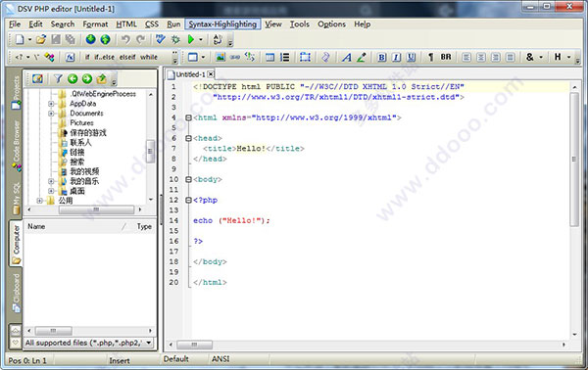Screen dimensions: 588x370
Task: Expand the AppData folder node
Action: click(x=51, y=104)
